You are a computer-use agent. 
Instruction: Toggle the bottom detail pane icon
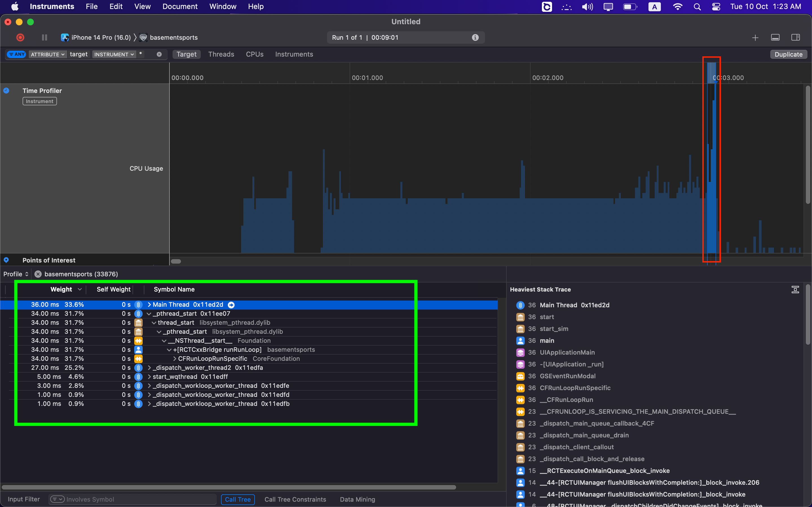pos(775,37)
